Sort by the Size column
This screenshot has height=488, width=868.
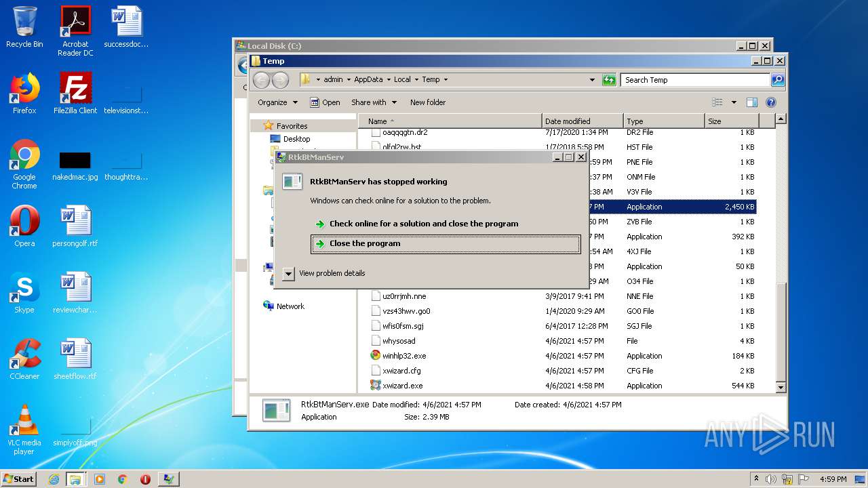(x=731, y=121)
